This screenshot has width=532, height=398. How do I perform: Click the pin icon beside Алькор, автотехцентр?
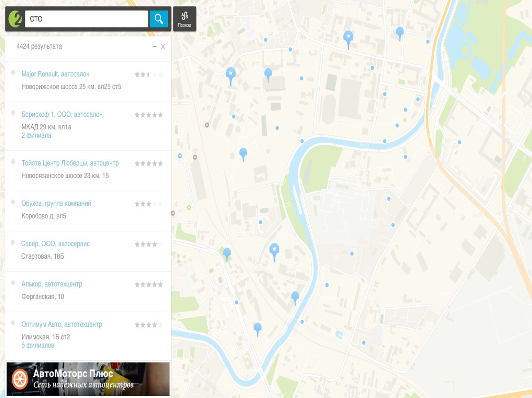(13, 284)
